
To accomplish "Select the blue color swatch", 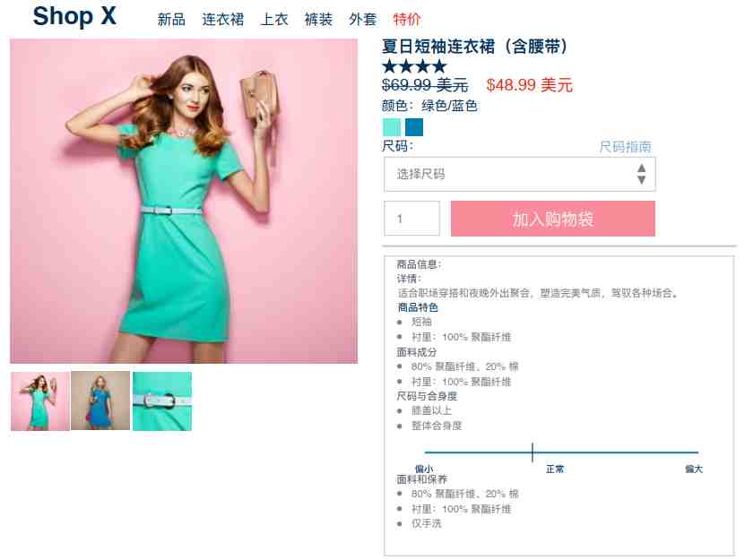I will click(414, 127).
